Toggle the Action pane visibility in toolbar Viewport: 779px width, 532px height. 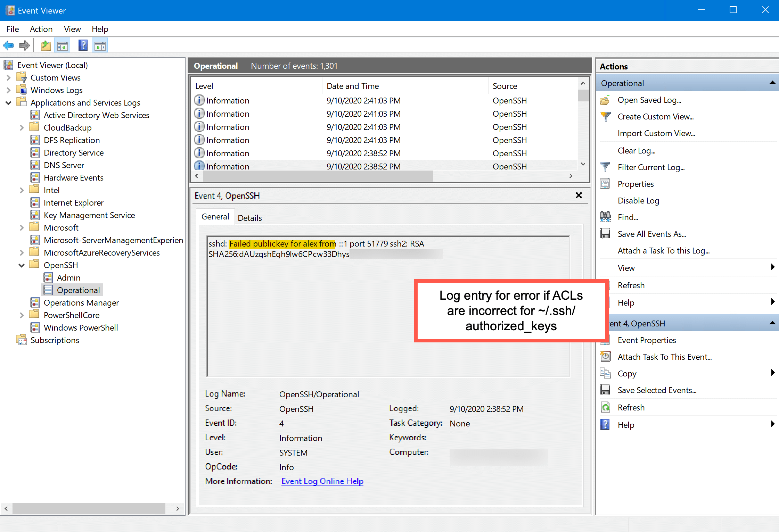100,45
